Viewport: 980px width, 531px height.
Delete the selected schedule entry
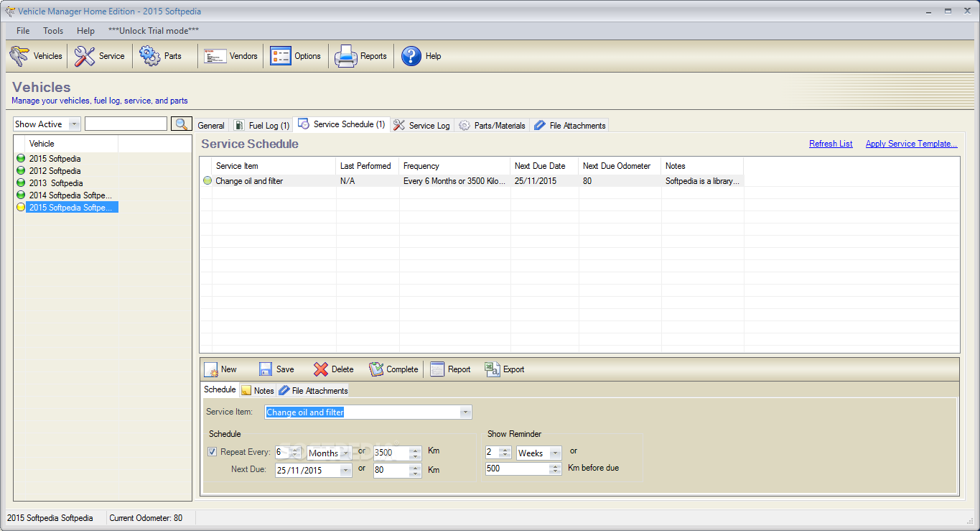coord(334,369)
